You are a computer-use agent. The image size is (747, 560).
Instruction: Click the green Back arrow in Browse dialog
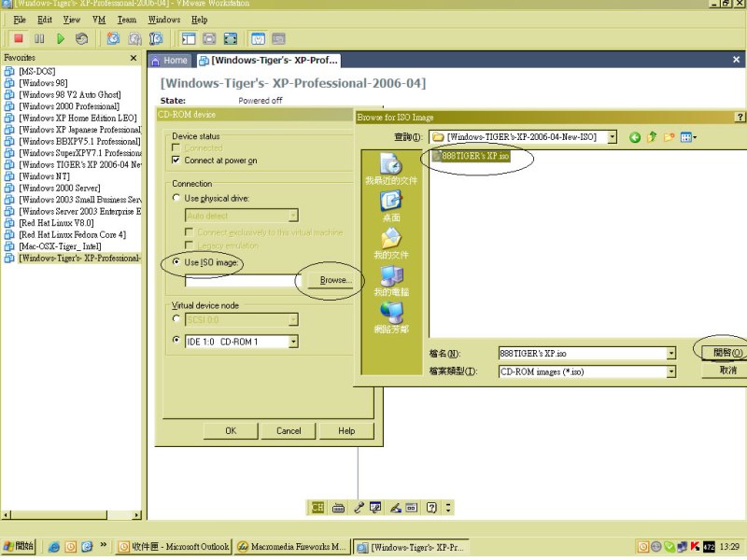point(635,137)
